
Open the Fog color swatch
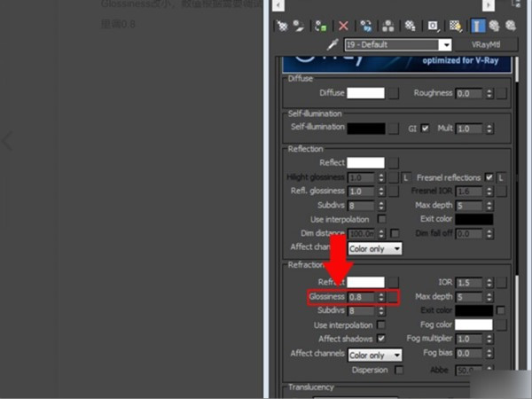click(x=473, y=325)
